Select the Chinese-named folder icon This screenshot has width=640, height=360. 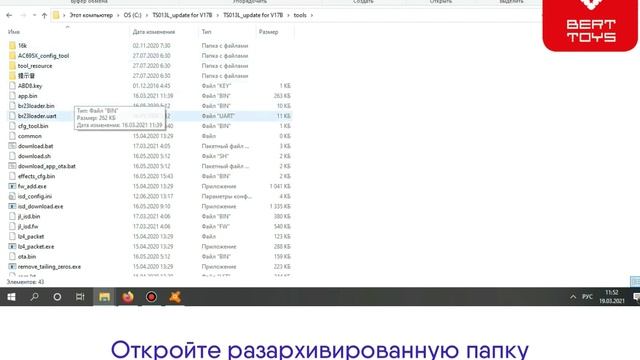pos(12,76)
